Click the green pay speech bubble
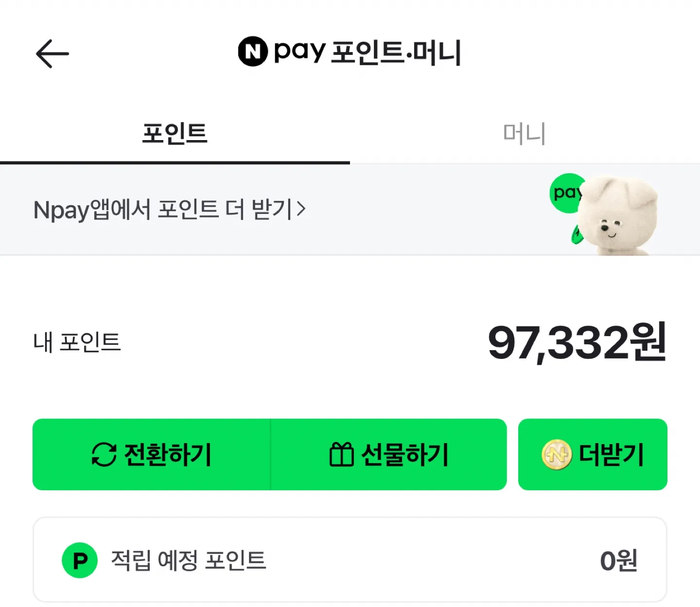Viewport: 700px width, 607px height. pos(567,193)
